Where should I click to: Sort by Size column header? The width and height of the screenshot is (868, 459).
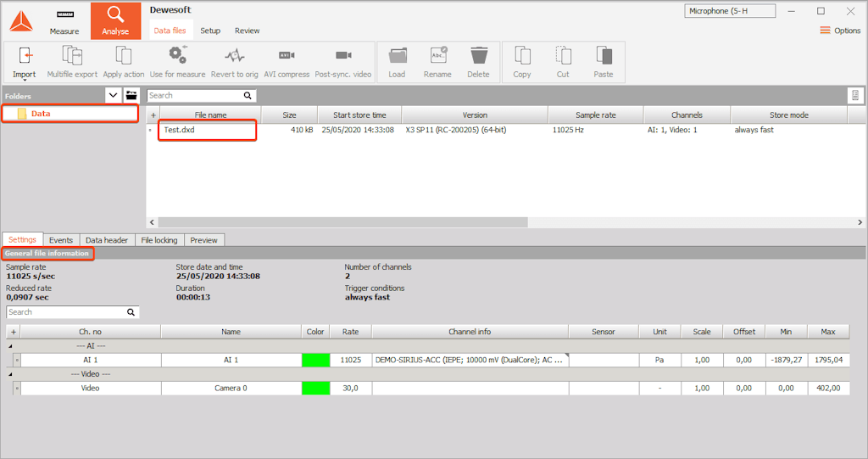tap(290, 115)
